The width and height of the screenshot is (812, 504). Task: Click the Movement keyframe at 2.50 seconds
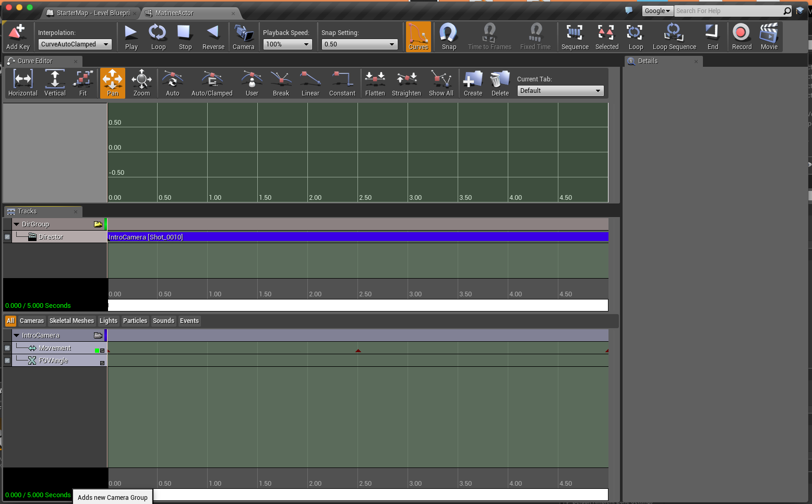pyautogui.click(x=358, y=351)
